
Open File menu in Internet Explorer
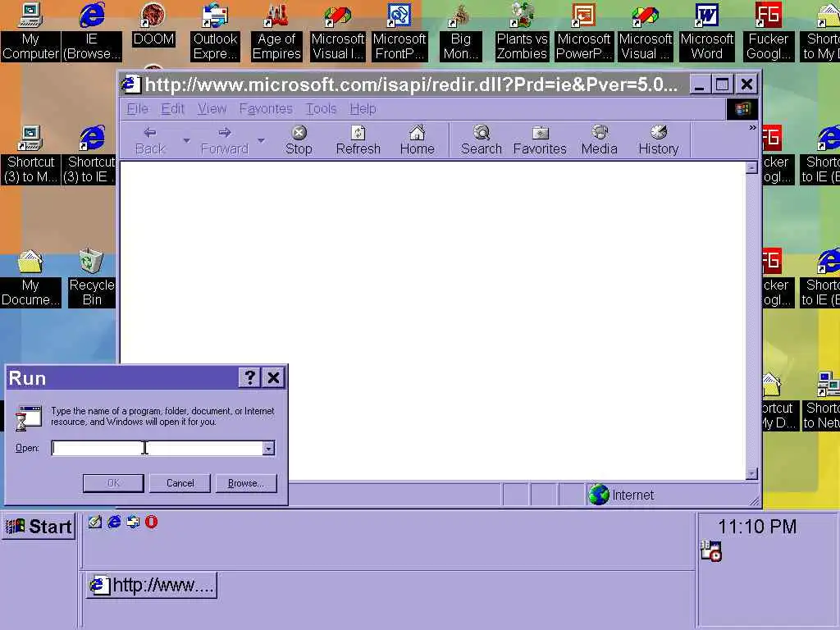pyautogui.click(x=137, y=109)
